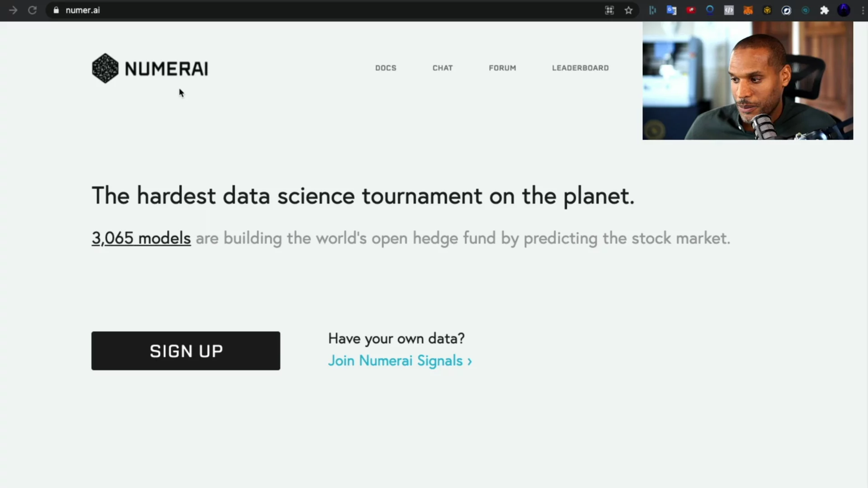868x488 pixels.
Task: Follow the Join Numerai Signals link
Action: click(400, 361)
